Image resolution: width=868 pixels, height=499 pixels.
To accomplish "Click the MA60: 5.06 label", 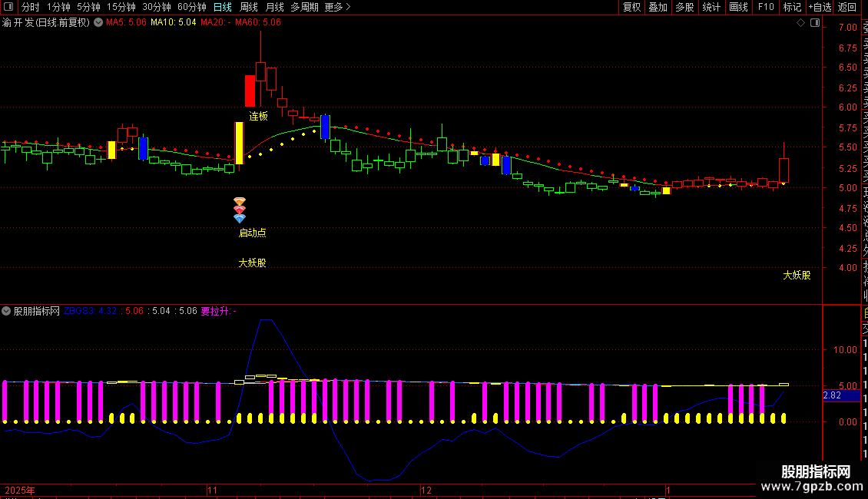I will 258,22.
